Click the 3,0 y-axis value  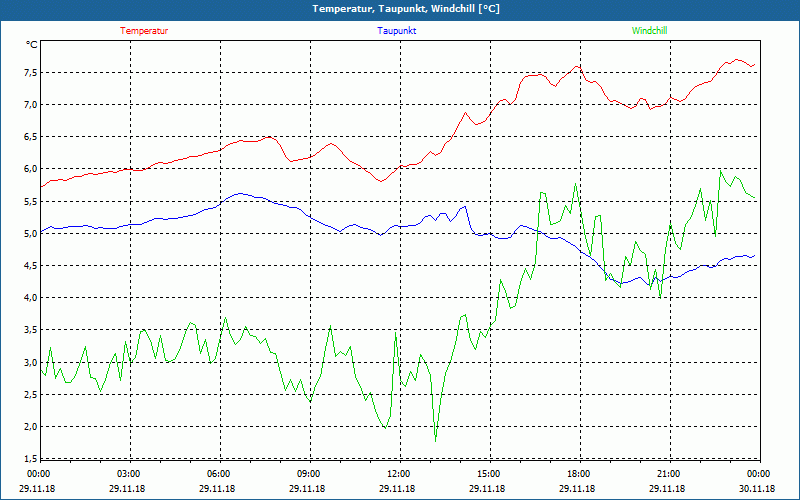pyautogui.click(x=30, y=362)
